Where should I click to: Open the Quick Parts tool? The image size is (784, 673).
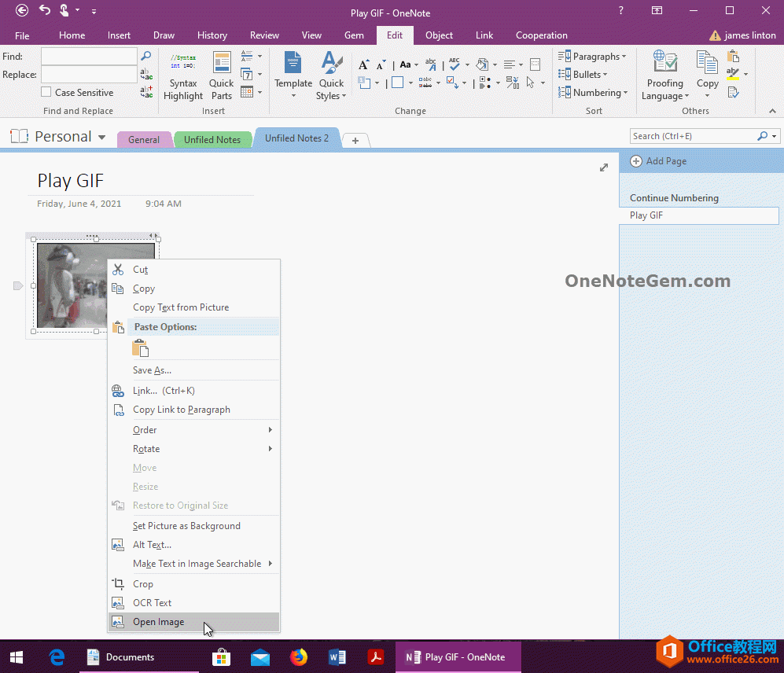(221, 75)
